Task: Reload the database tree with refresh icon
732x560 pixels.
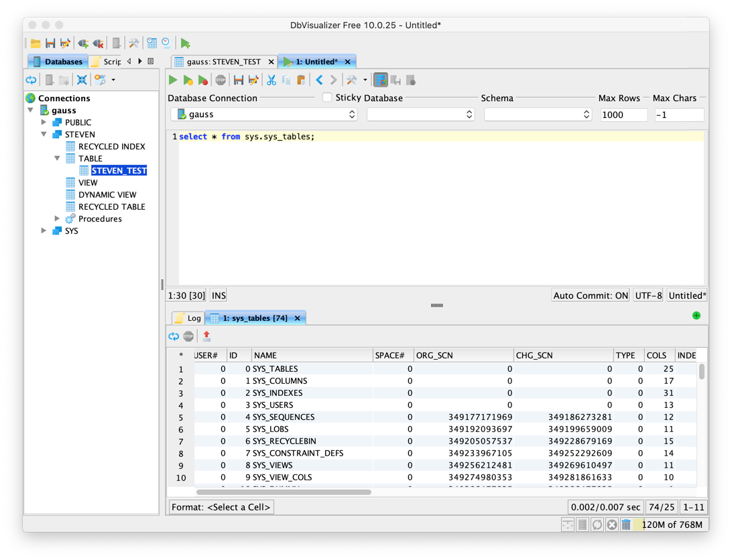Action: click(x=31, y=80)
